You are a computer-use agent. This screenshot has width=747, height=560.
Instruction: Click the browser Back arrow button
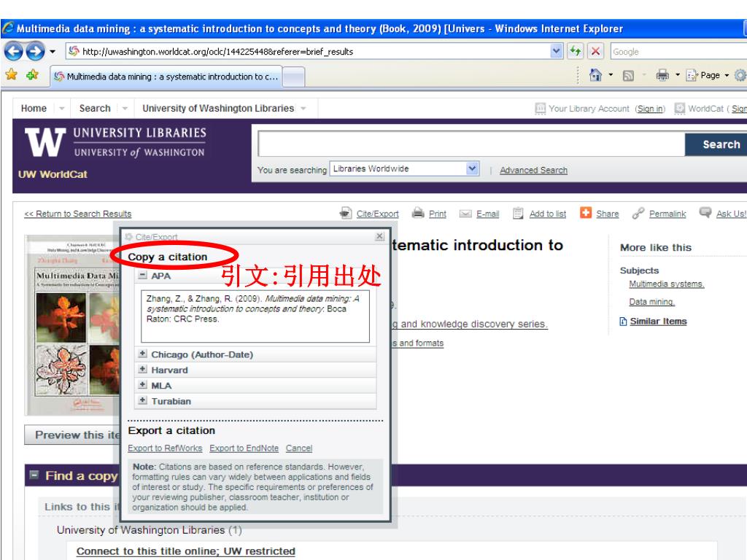point(13,51)
